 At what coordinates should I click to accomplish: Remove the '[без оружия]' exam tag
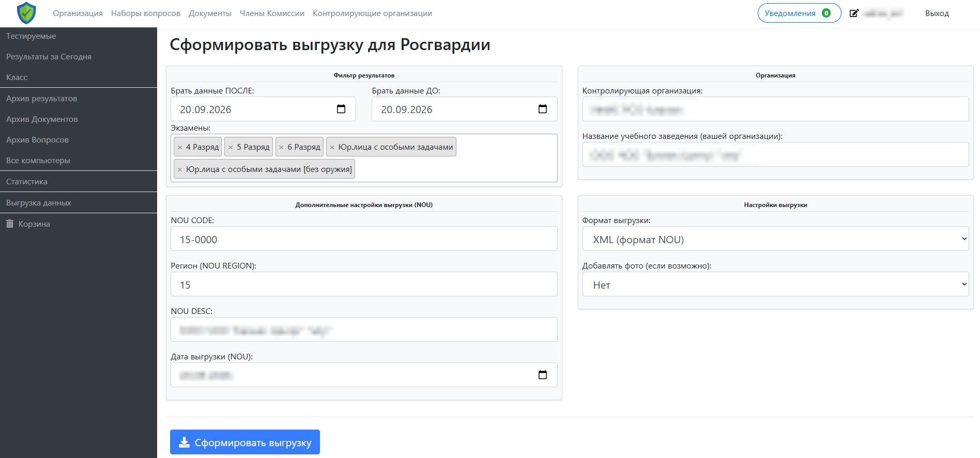(x=180, y=169)
